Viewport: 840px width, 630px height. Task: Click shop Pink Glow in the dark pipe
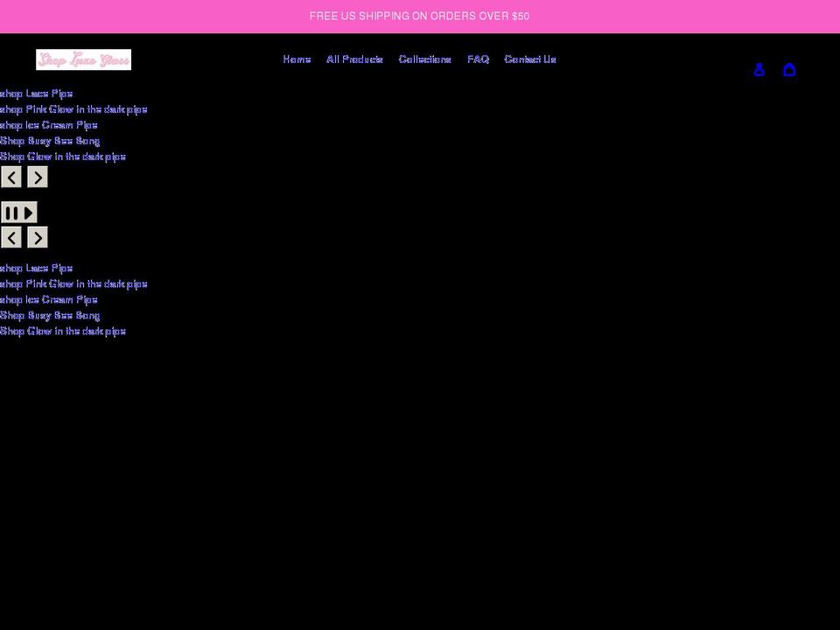[x=73, y=109]
